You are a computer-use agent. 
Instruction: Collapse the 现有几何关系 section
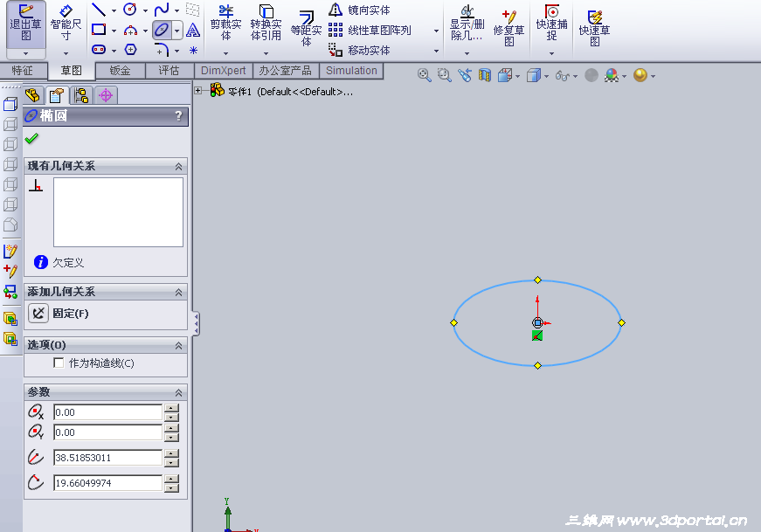pyautogui.click(x=178, y=167)
